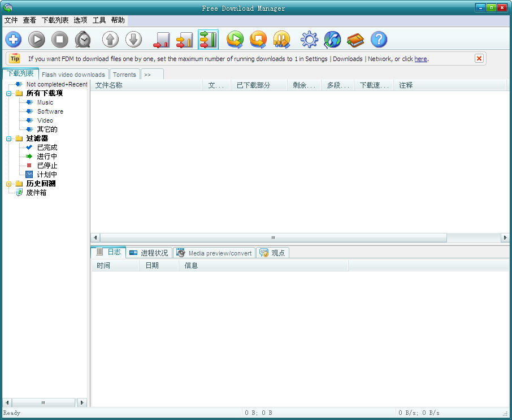
Task: Move download down with the down arrow icon
Action: tap(133, 40)
